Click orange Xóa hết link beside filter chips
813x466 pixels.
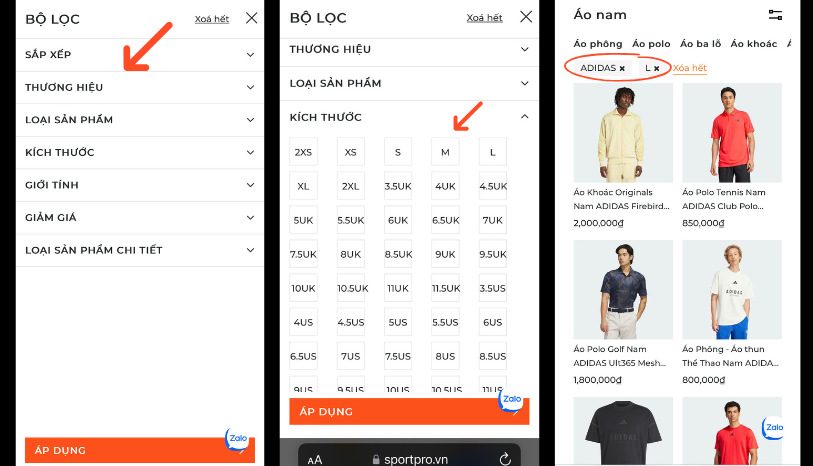690,68
